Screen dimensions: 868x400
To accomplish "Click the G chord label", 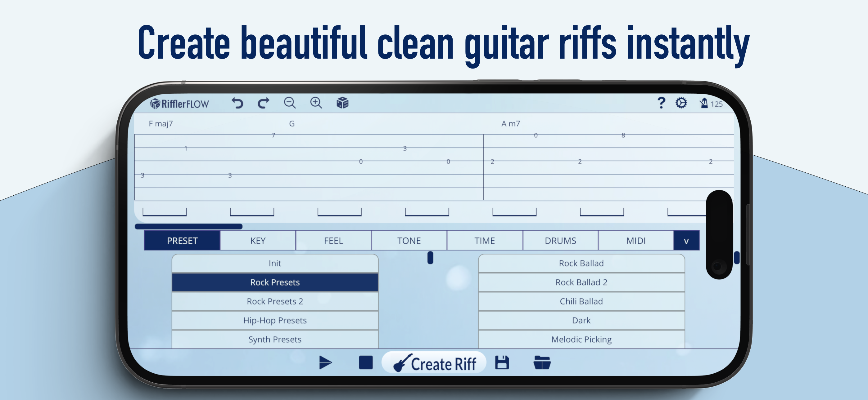I will point(292,124).
